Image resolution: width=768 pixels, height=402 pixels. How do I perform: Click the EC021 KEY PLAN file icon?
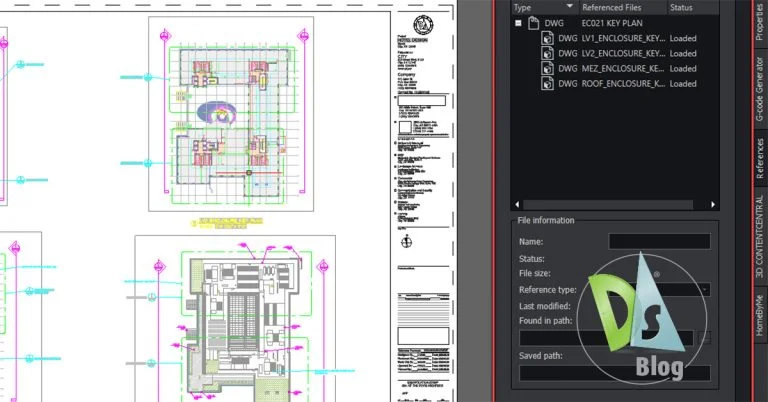tap(534, 22)
